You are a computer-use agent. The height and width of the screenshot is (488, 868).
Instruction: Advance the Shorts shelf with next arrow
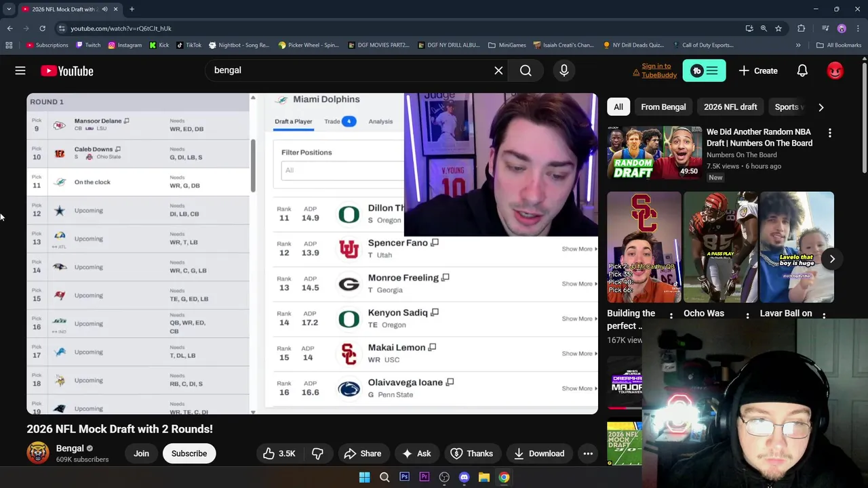click(x=832, y=259)
